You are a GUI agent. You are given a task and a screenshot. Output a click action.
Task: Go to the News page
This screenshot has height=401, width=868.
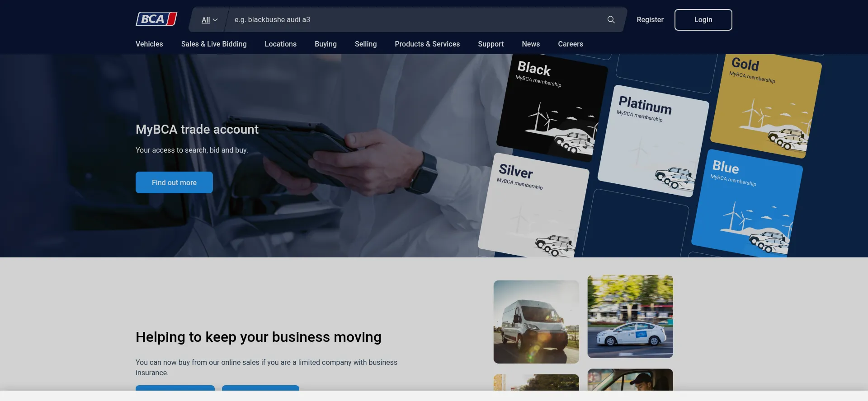pyautogui.click(x=530, y=44)
